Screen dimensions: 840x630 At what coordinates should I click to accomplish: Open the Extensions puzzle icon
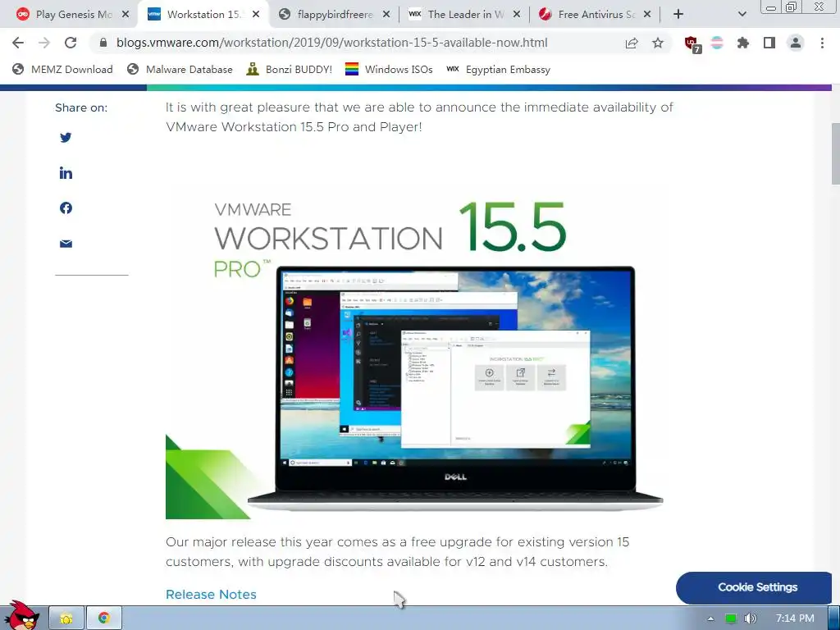[x=743, y=43]
